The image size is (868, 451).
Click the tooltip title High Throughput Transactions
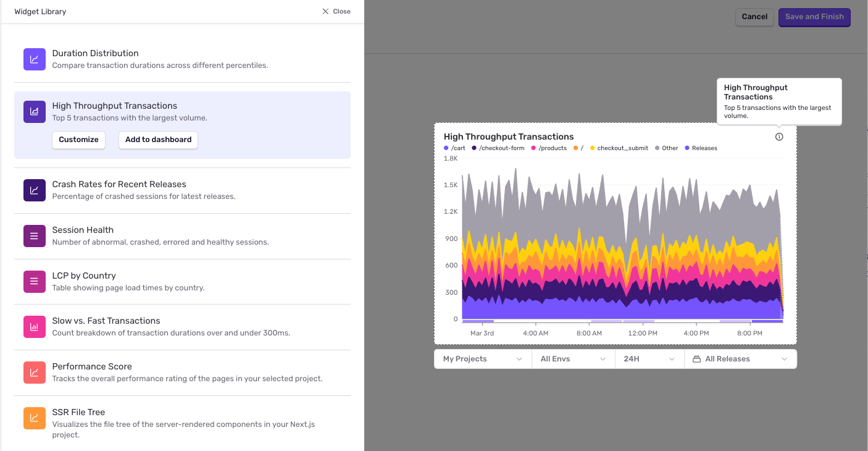[x=756, y=92]
